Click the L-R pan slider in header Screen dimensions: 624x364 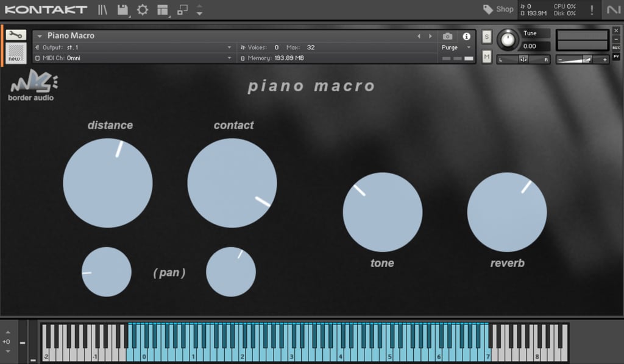pos(523,60)
